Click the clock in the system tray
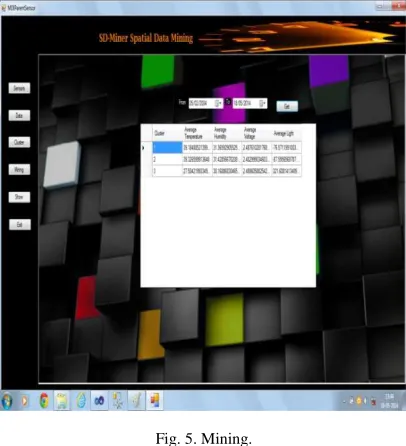The width and height of the screenshot is (406, 446). point(389,401)
